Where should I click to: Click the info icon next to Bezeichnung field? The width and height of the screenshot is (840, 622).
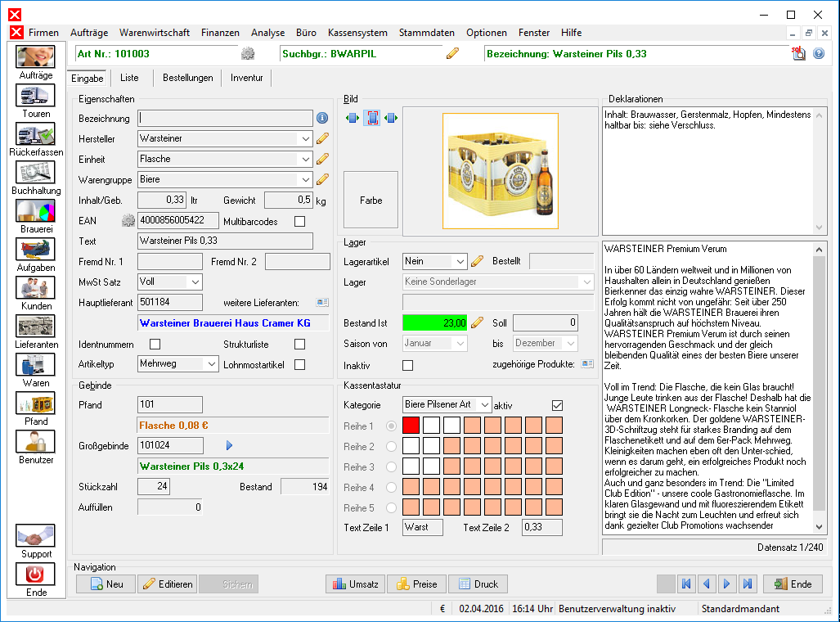[322, 118]
